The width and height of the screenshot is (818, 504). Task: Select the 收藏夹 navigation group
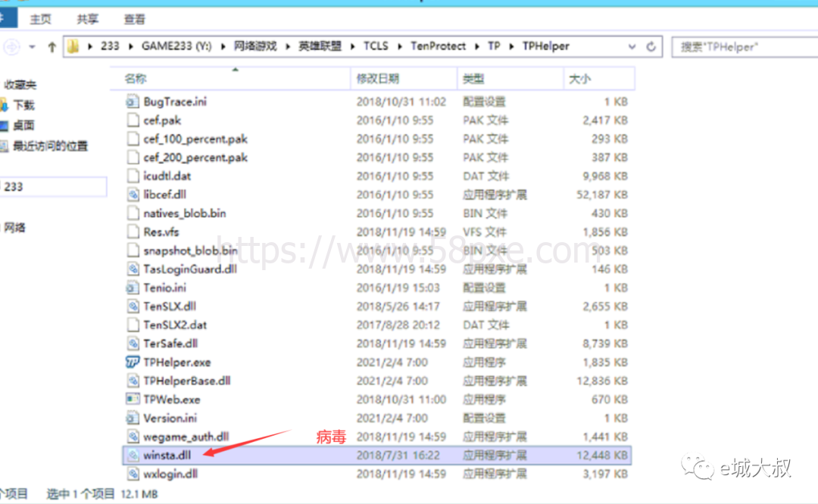pyautogui.click(x=20, y=85)
